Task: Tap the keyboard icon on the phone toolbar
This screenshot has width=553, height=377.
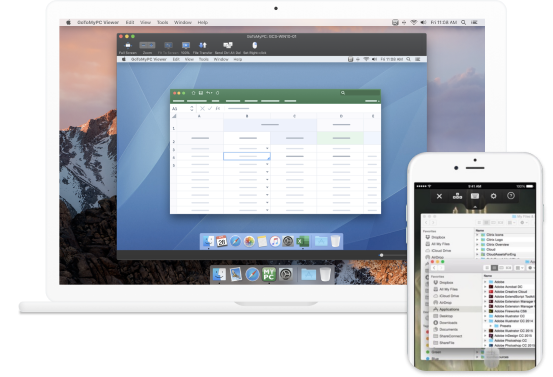Action: (x=475, y=196)
